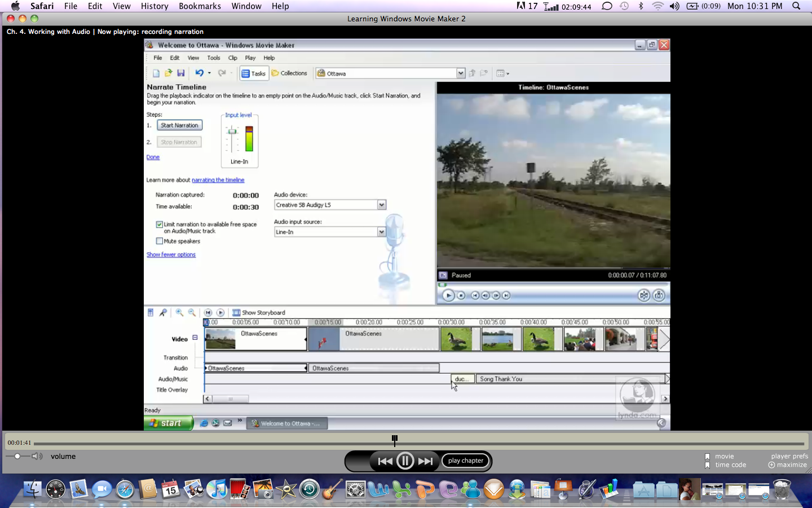
Task: Click the Show Storyboard icon
Action: (236, 313)
